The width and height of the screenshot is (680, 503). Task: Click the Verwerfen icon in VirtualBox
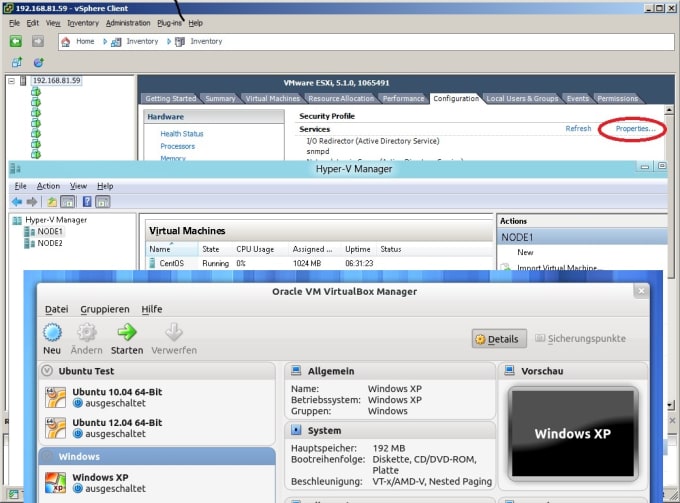pyautogui.click(x=174, y=333)
